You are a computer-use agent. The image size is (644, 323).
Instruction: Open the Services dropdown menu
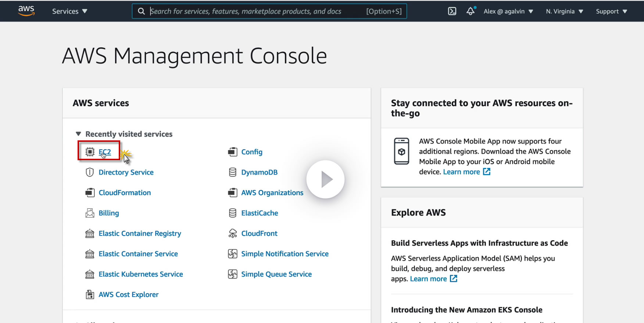tap(69, 11)
